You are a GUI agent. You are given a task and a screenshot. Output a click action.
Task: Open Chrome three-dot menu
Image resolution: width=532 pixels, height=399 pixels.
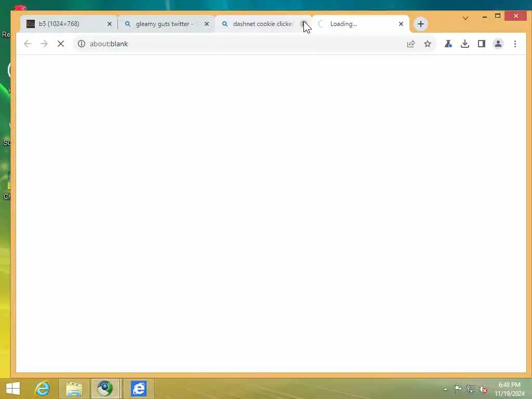pyautogui.click(x=515, y=44)
